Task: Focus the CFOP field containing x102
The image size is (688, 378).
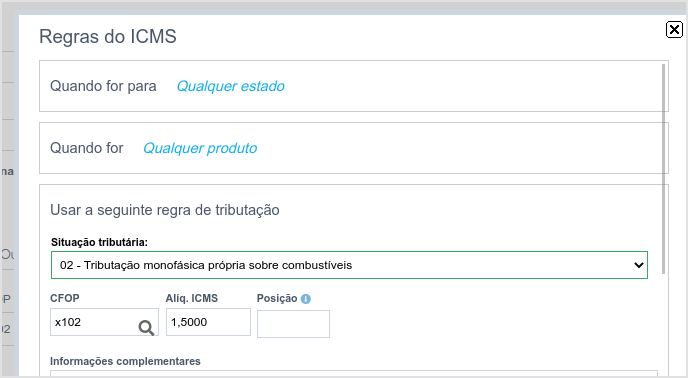Action: tap(104, 322)
